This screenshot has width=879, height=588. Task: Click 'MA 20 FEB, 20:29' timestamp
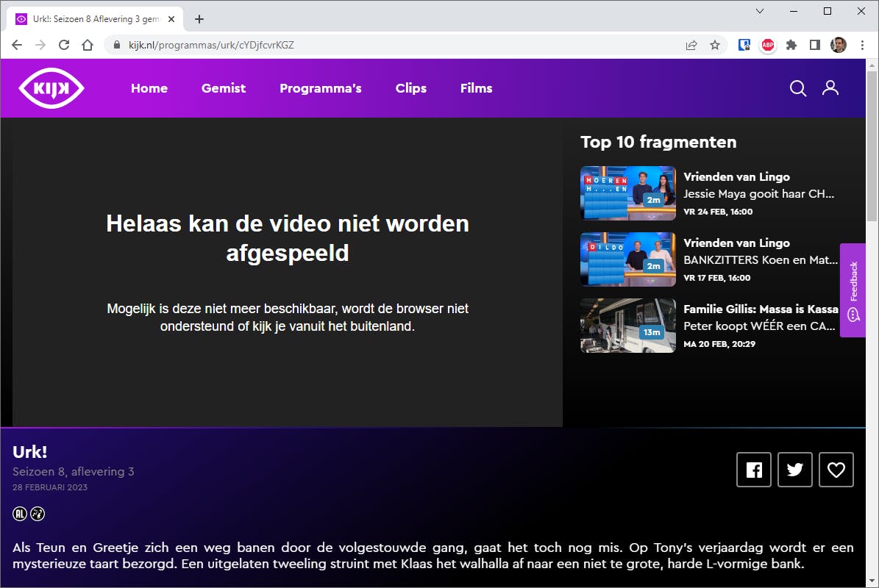pyautogui.click(x=719, y=344)
